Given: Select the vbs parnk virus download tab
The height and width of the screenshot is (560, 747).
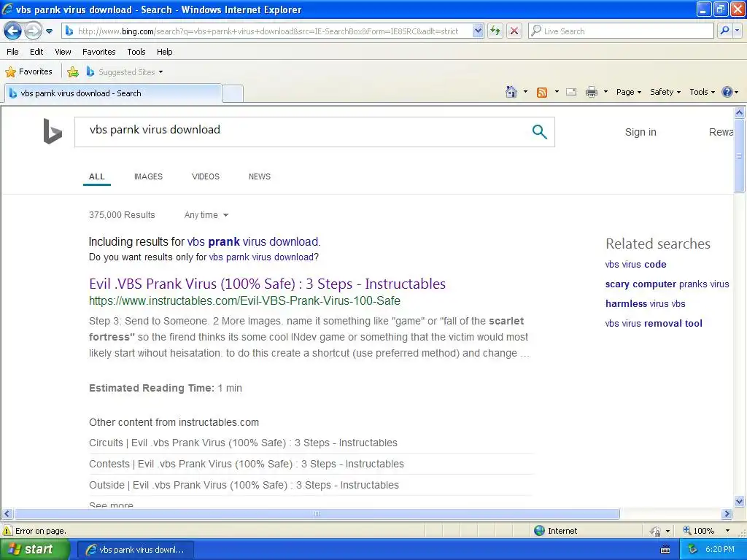Looking at the screenshot, I should point(113,93).
